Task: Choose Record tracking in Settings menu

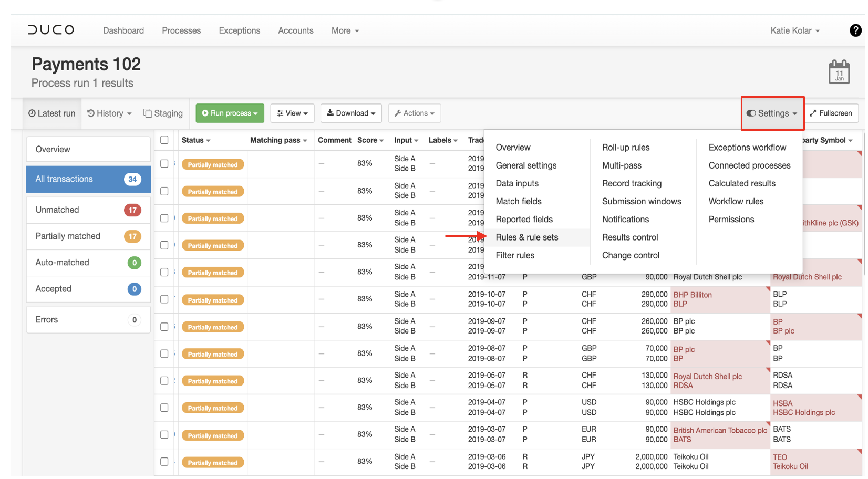Action: pyautogui.click(x=632, y=183)
